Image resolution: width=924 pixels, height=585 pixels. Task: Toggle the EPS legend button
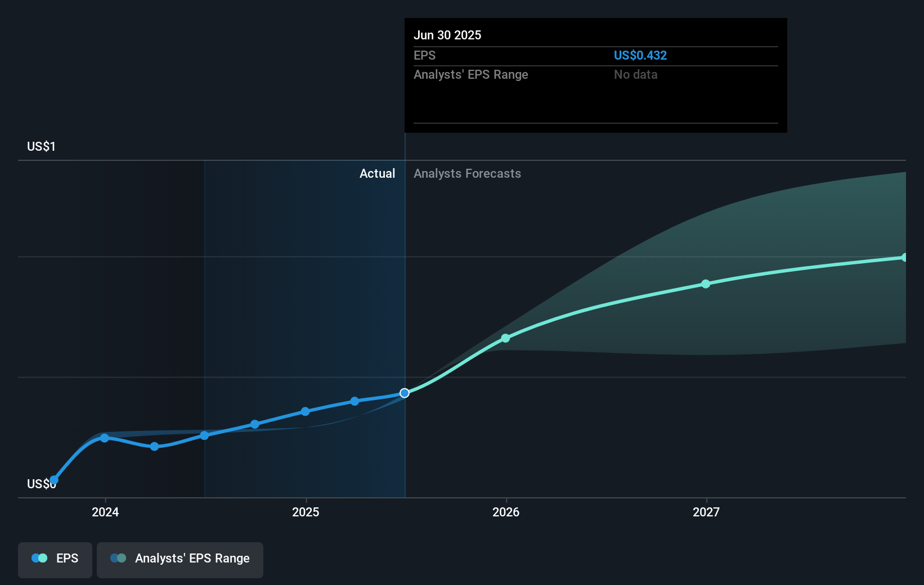[55, 559]
